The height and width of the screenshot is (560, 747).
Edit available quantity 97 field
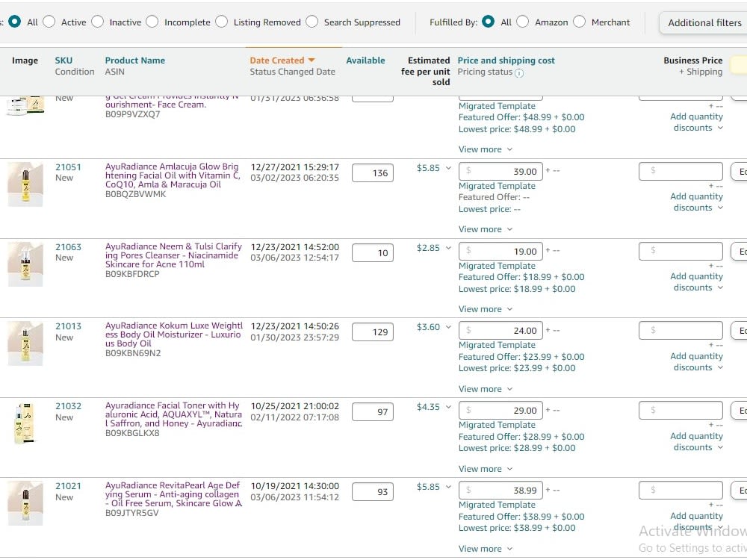373,412
